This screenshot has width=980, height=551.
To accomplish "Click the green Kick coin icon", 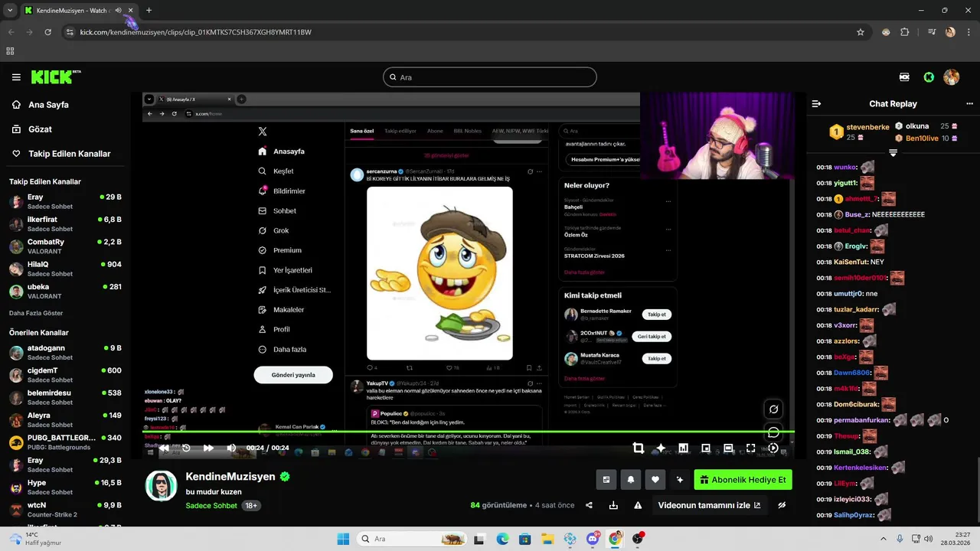I will click(929, 77).
